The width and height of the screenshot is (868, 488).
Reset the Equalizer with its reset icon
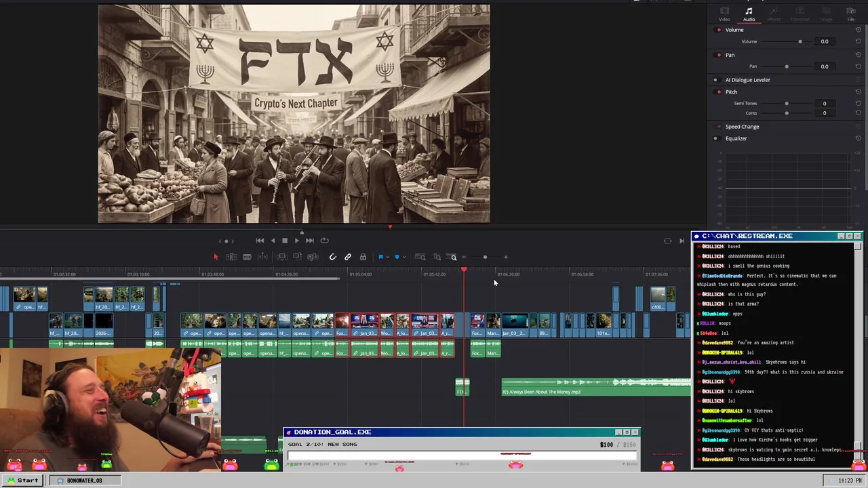(x=858, y=138)
